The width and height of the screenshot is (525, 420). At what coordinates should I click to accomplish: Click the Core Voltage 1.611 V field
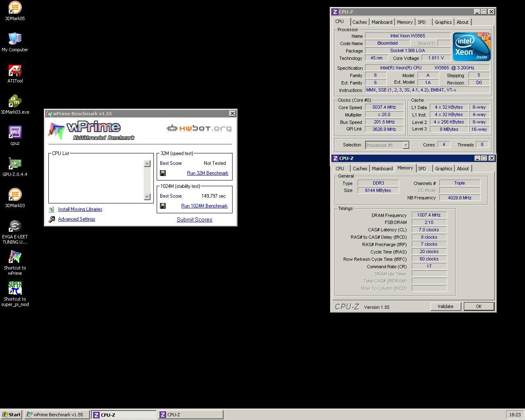[x=436, y=58]
